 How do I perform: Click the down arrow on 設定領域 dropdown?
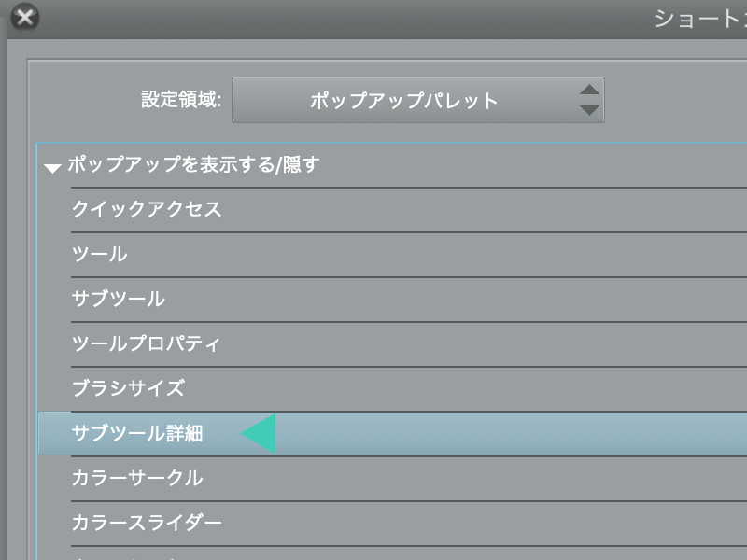588,110
